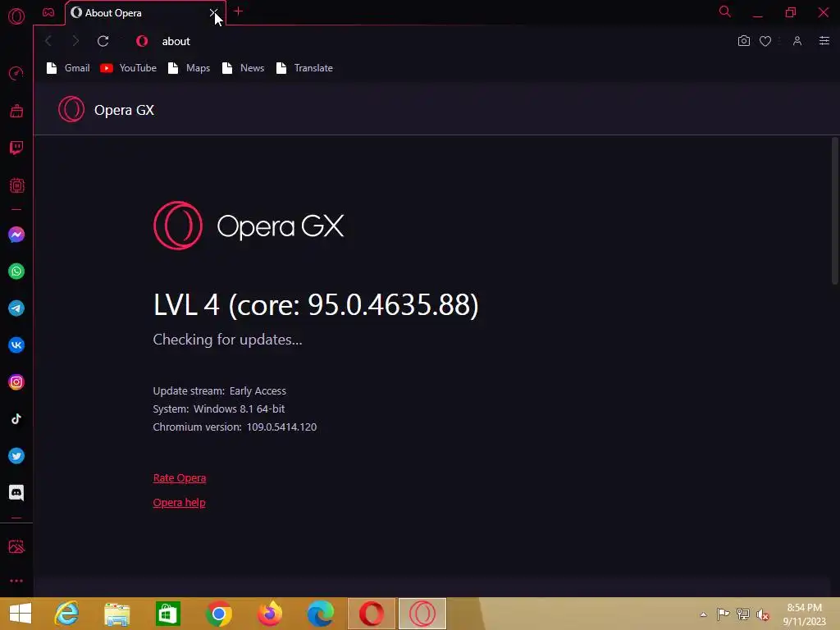Open clock showing 8:54 PM

[804, 614]
